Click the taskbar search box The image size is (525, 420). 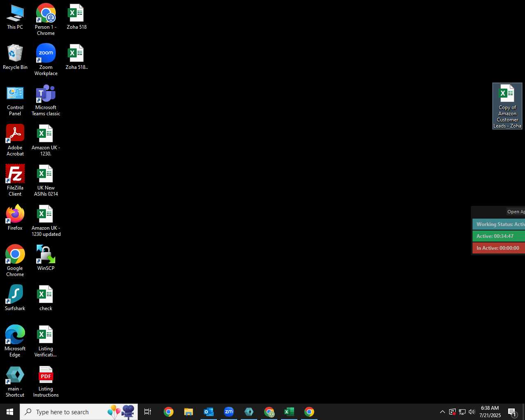(79, 412)
